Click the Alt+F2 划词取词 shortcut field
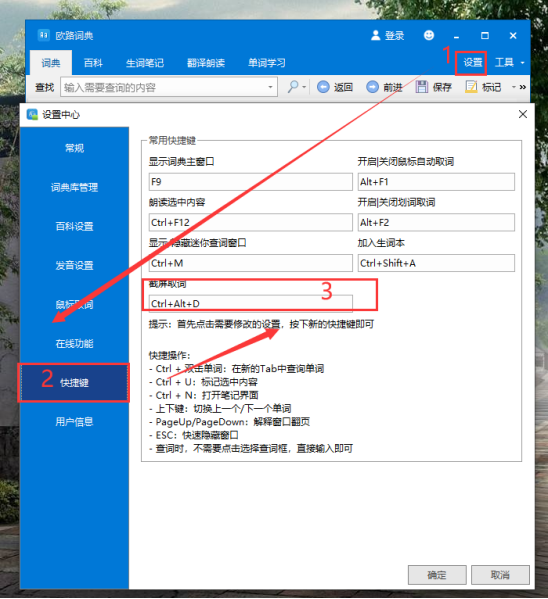Image resolution: width=548 pixels, height=599 pixels. pos(436,222)
